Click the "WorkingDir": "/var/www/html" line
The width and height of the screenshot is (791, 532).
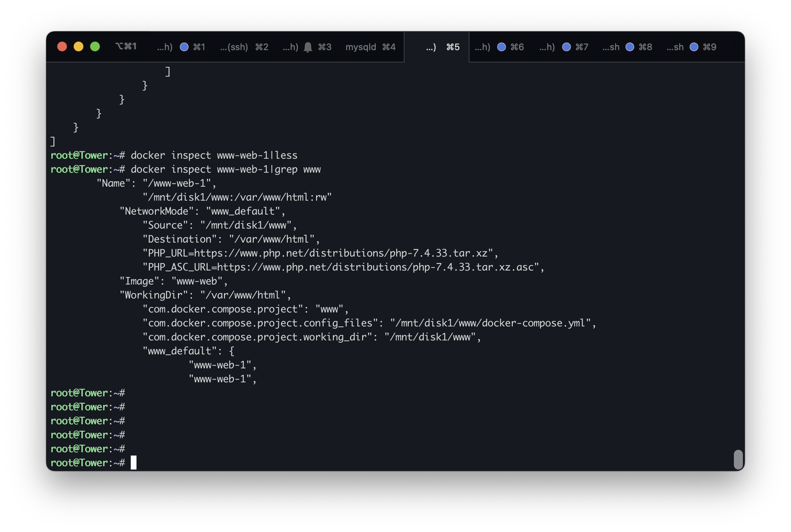pos(205,295)
